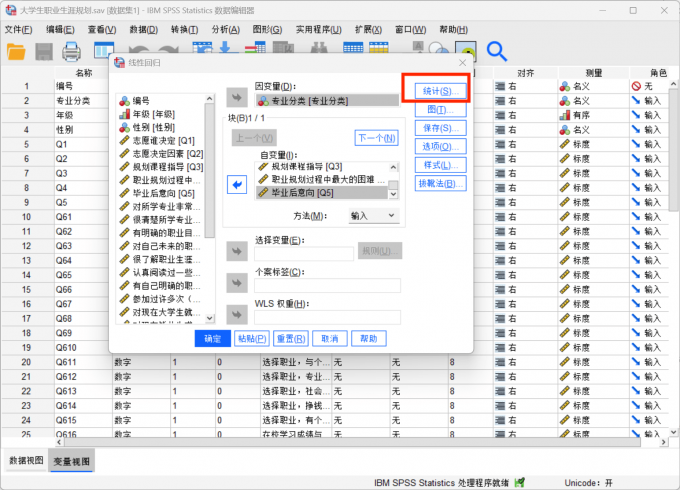Click the 下一个 block button

tap(377, 138)
